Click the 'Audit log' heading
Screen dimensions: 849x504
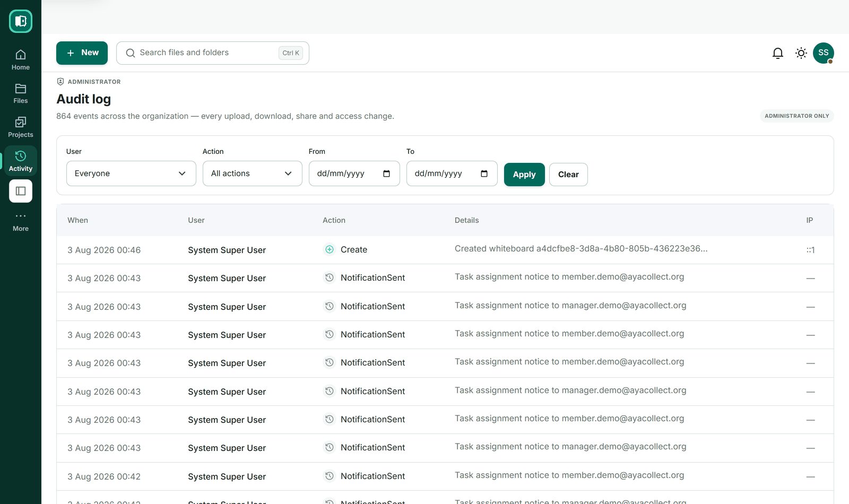click(84, 99)
